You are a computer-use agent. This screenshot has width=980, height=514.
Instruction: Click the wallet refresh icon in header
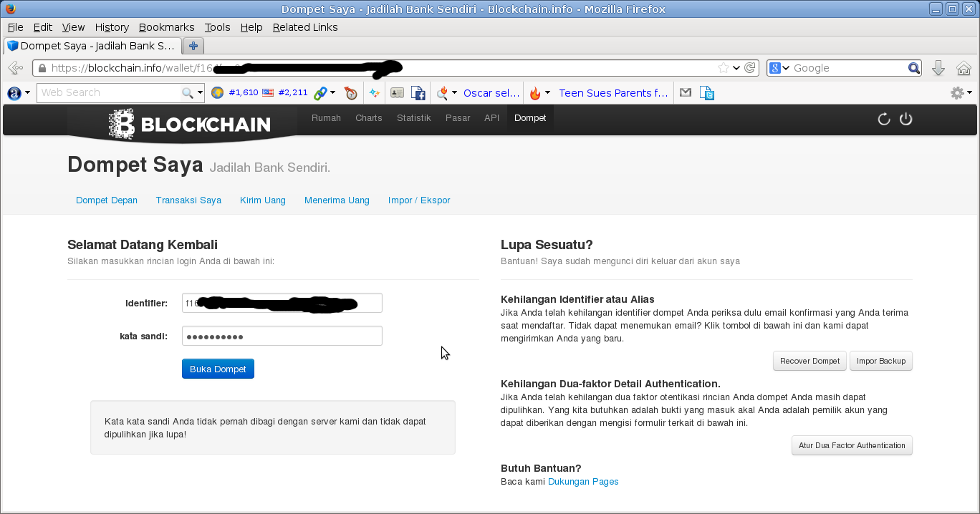click(x=884, y=119)
